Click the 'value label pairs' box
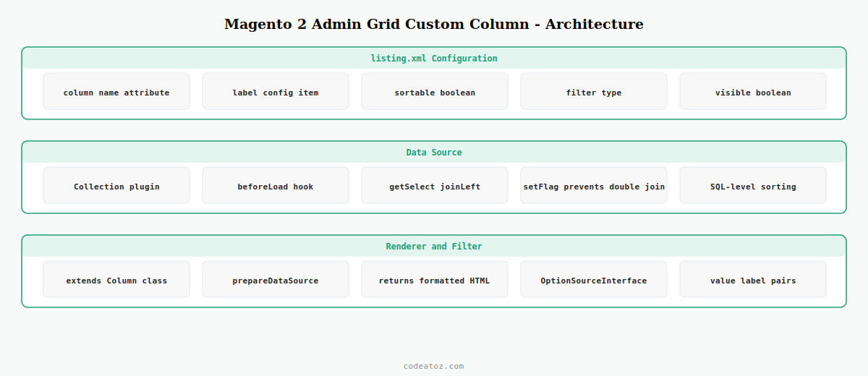The image size is (868, 376). pos(753,279)
